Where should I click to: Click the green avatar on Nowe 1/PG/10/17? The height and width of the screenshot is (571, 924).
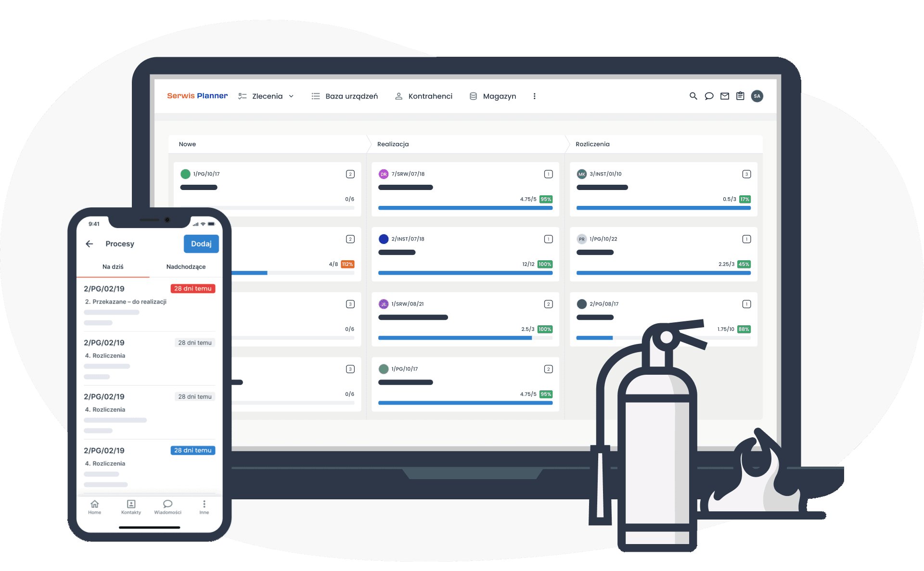[x=185, y=174]
